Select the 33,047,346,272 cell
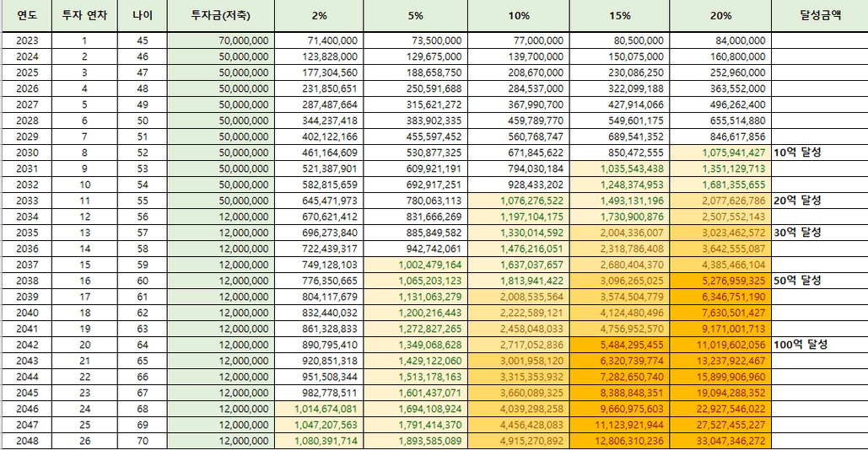This screenshot has width=868, height=450. click(x=720, y=442)
